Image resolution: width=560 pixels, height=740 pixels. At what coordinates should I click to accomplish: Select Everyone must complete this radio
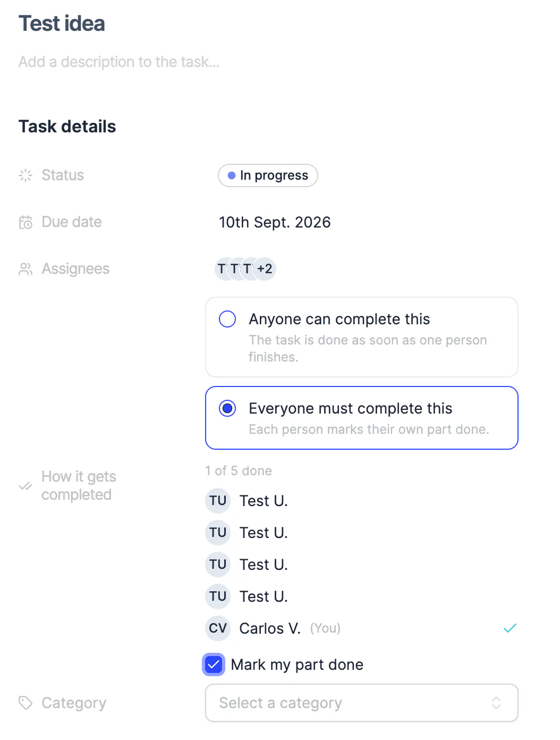227,408
